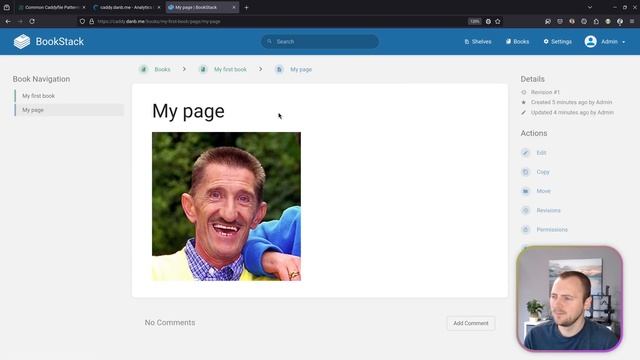This screenshot has height=360, width=640.
Task: Switch to the caddy.danb.me Analytics tab
Action: click(126, 7)
